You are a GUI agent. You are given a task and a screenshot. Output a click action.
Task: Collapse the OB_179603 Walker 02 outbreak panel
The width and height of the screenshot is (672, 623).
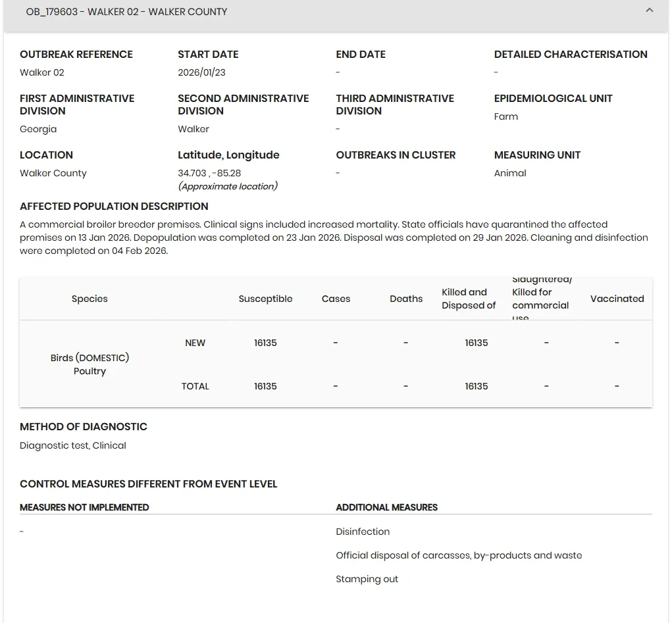[x=649, y=11]
